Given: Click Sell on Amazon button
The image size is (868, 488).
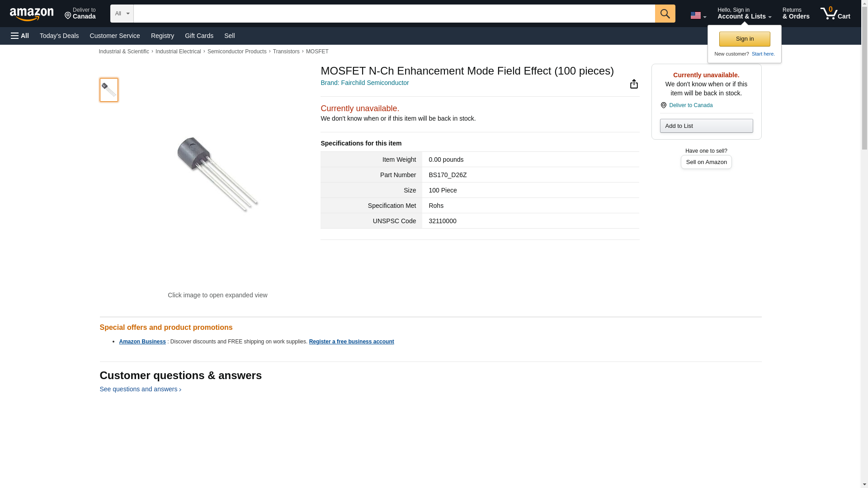Looking at the screenshot, I should click(706, 162).
